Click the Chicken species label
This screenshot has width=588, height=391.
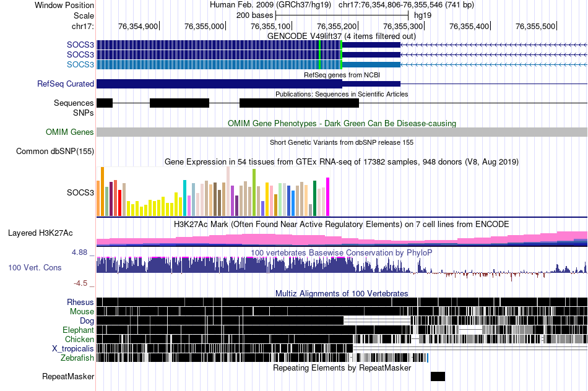click(79, 339)
